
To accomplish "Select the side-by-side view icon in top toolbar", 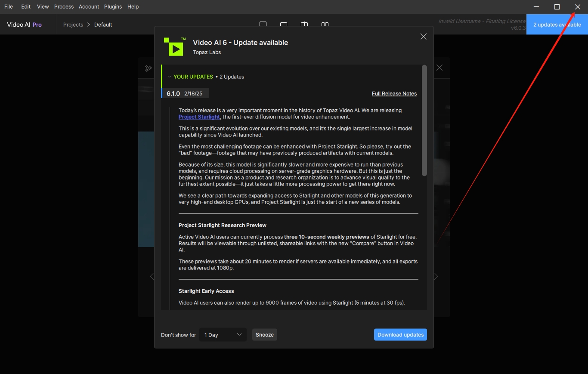I will click(325, 25).
